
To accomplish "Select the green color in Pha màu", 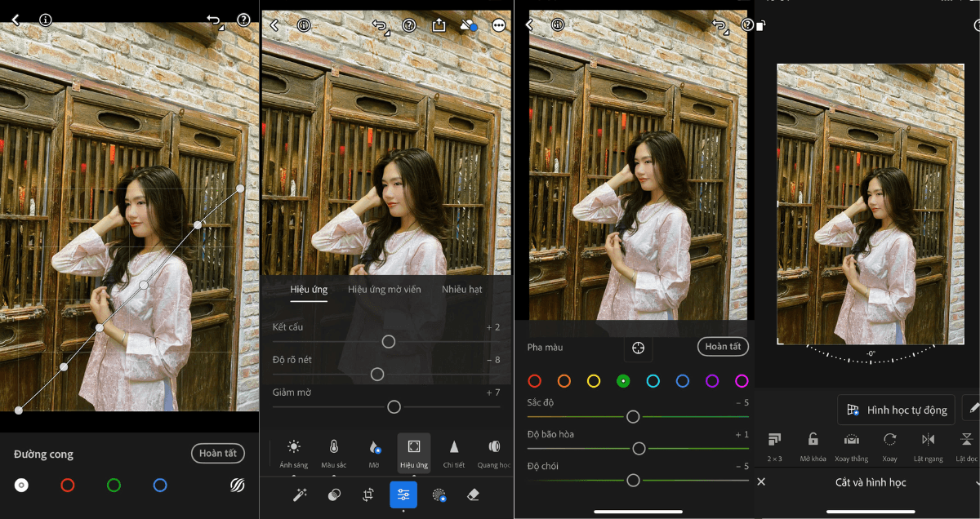I will (623, 381).
